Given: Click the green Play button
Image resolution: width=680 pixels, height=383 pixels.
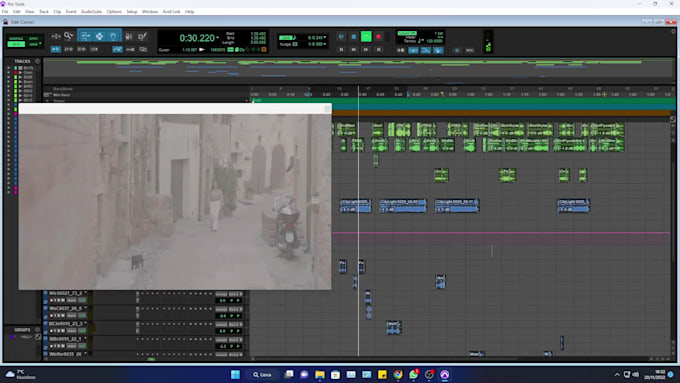Looking at the screenshot, I should click(366, 37).
